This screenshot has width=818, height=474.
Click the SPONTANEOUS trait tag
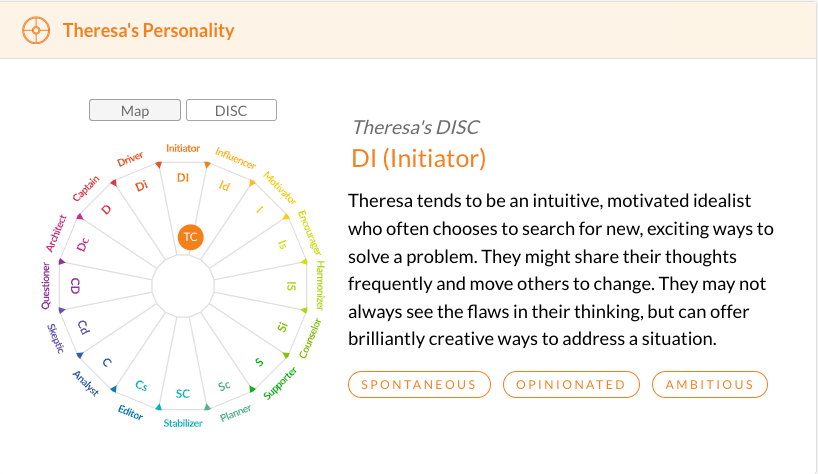coord(419,384)
